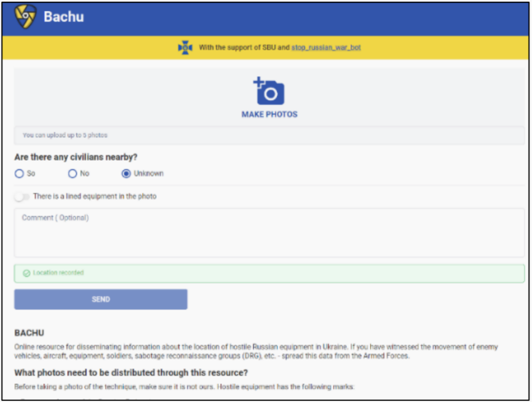Click 'Are there any civilians nearby?' heading

(76, 157)
